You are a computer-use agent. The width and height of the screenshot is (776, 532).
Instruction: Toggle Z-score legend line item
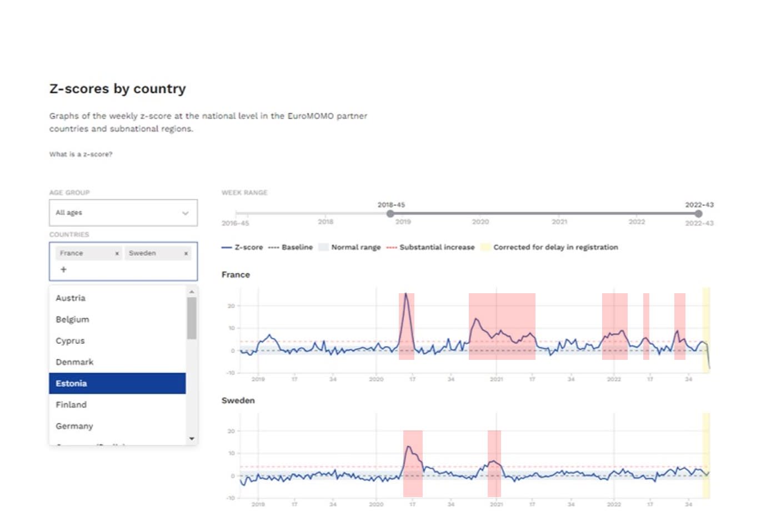(242, 247)
